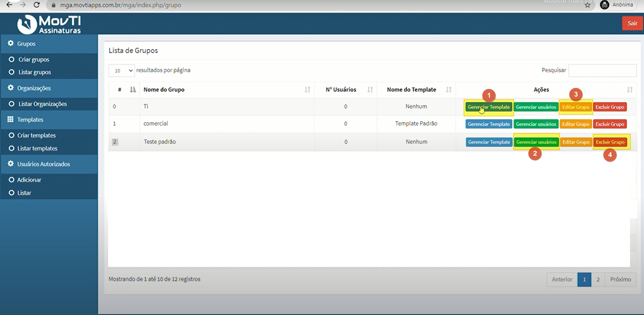Image resolution: width=644 pixels, height=315 pixels.
Task: Click 'Mostrando de 1 até 10 de 12 registros'
Action: click(154, 279)
